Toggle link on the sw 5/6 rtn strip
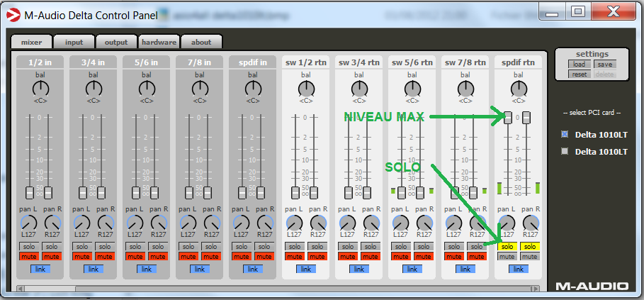Viewport: 644px width, 300px height. point(412,270)
